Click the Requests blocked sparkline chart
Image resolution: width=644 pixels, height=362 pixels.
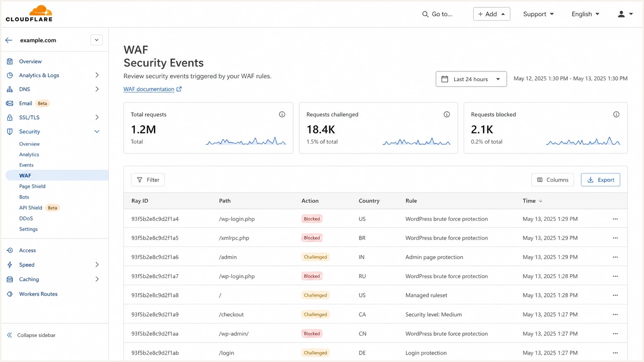(x=583, y=141)
